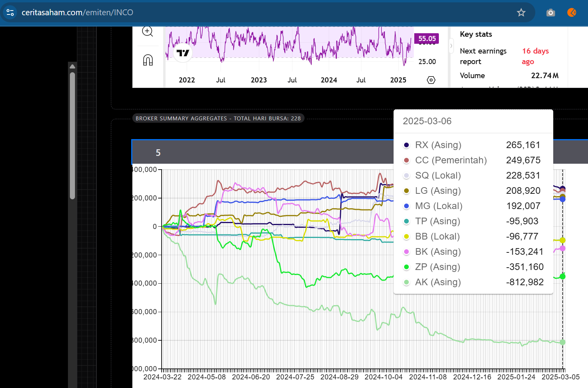
Task: Click the site information icon in address bar
Action: click(x=10, y=13)
